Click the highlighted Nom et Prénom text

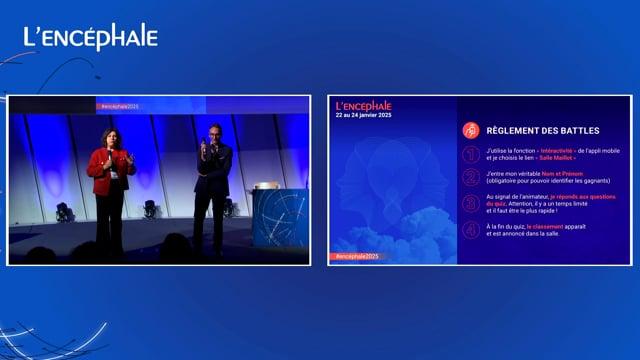(562, 173)
